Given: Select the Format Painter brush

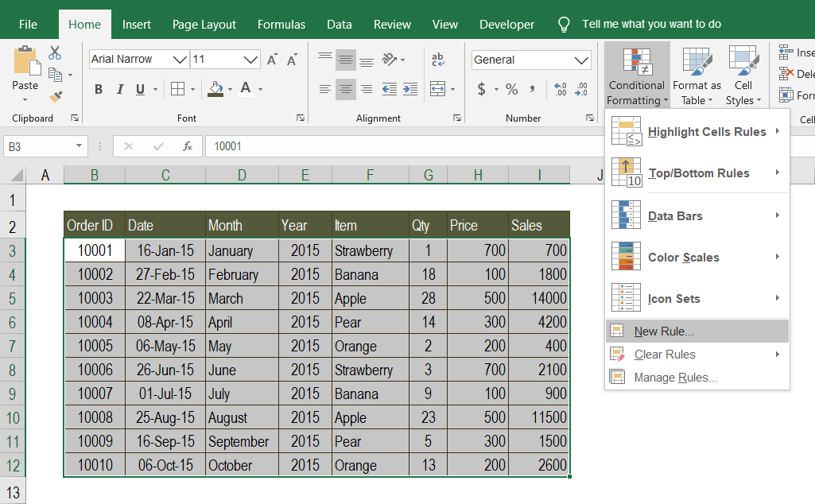Looking at the screenshot, I should (x=55, y=96).
